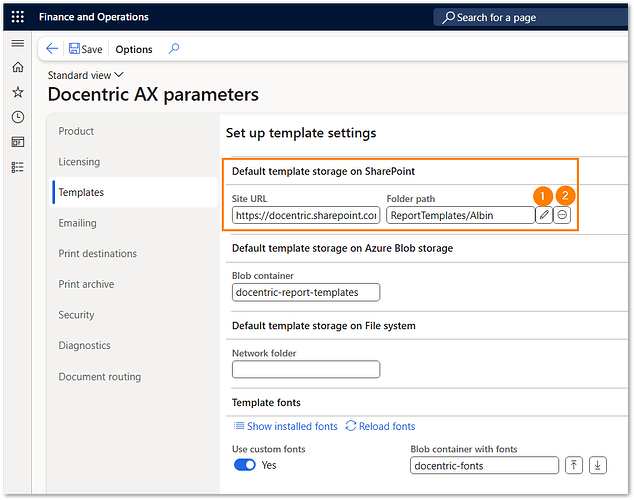
Task: Click Reload fonts link
Action: tap(380, 426)
